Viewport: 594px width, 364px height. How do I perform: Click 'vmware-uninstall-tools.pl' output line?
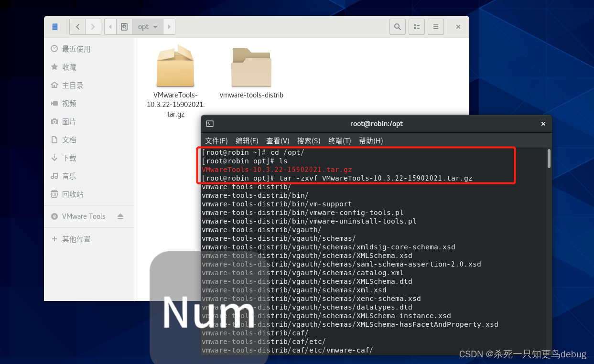309,221
